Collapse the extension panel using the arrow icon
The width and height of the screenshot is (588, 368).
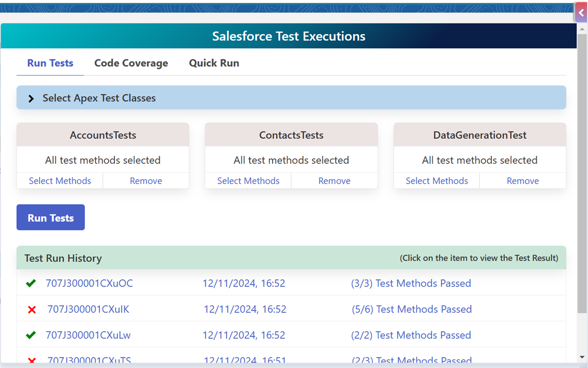pos(582,12)
